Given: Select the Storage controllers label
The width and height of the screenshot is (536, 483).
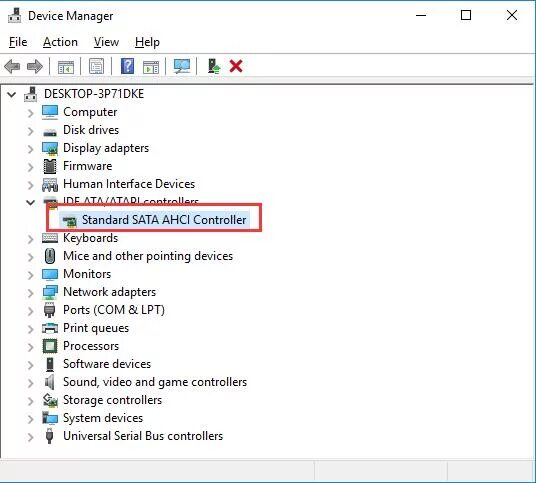Looking at the screenshot, I should tap(112, 400).
